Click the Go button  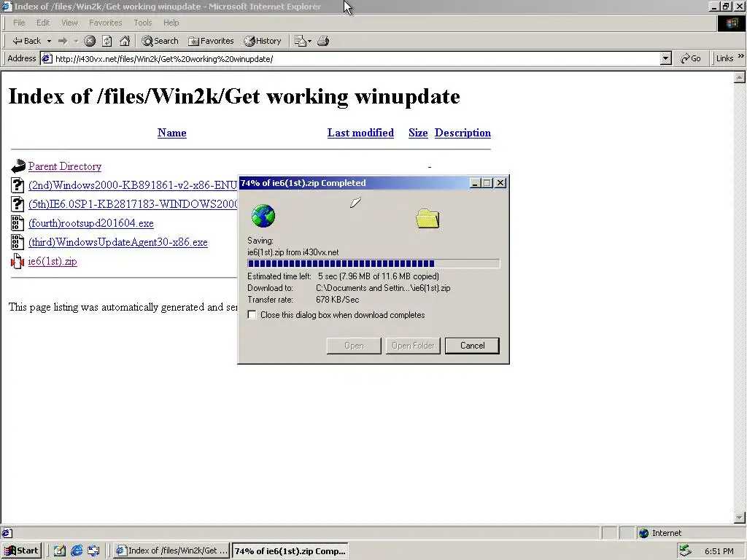pos(691,58)
